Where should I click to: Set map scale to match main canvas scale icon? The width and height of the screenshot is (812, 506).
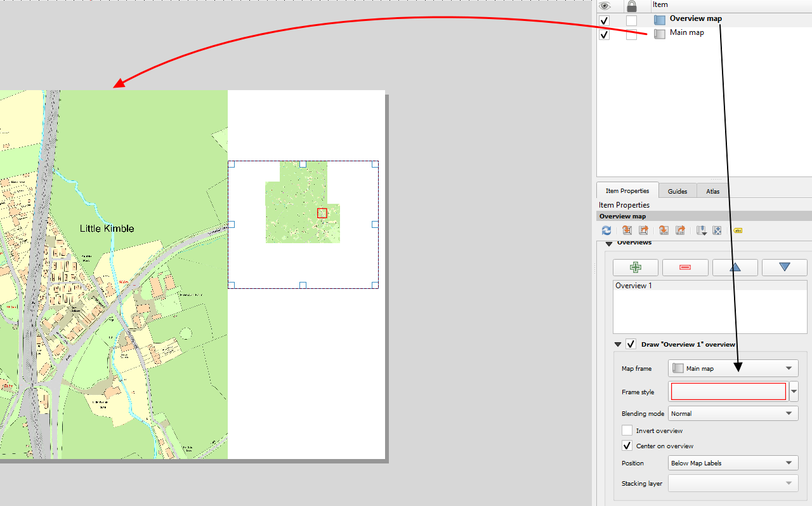pos(664,230)
